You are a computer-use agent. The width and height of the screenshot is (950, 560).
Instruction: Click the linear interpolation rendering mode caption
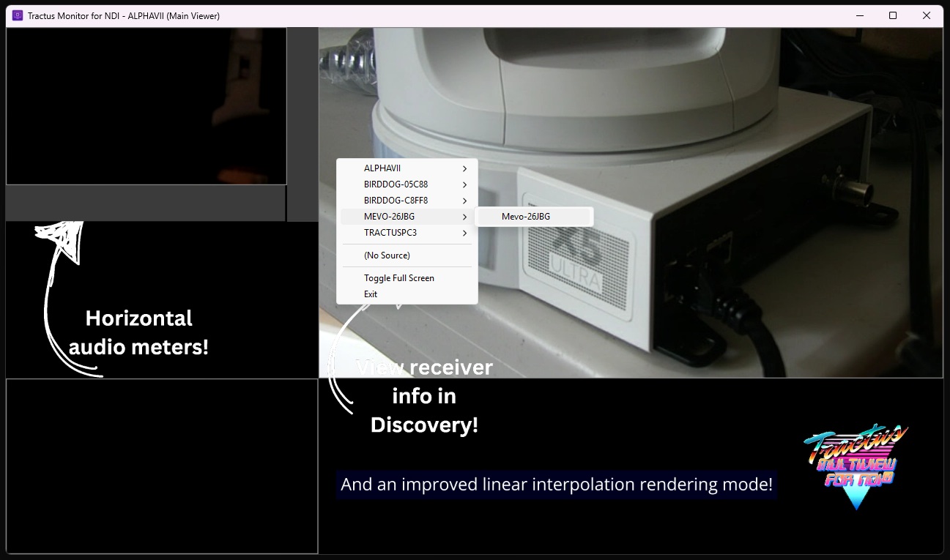tap(557, 485)
